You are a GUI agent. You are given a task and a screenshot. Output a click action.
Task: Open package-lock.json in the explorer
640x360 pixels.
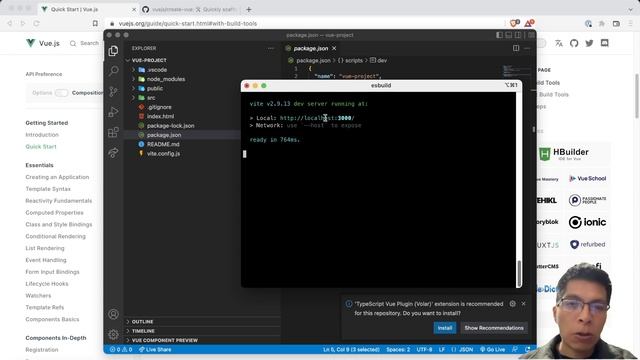pos(170,126)
